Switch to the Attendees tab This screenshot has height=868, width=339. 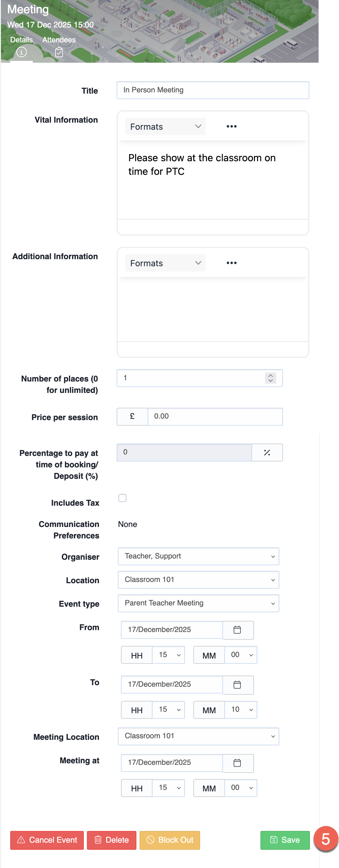(x=59, y=40)
